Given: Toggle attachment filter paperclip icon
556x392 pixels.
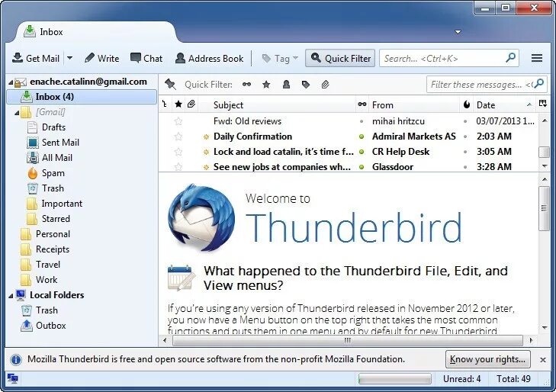Looking at the screenshot, I should 325,85.
